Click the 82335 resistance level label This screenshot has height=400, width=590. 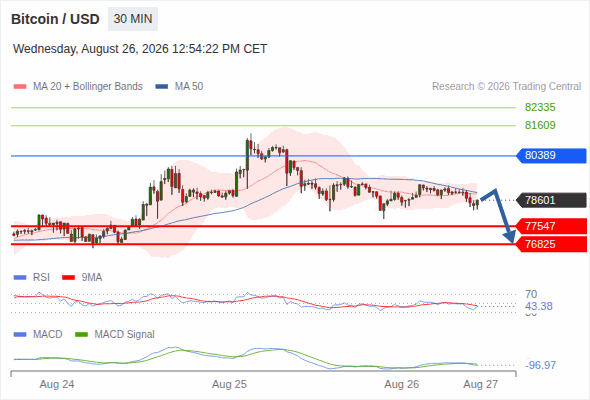click(540, 107)
